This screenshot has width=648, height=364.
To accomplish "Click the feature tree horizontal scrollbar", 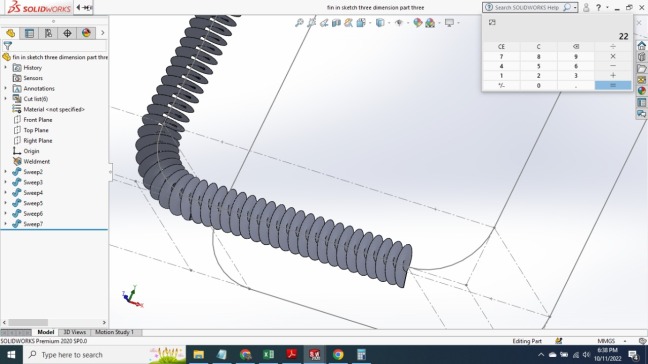I will 28,322.
